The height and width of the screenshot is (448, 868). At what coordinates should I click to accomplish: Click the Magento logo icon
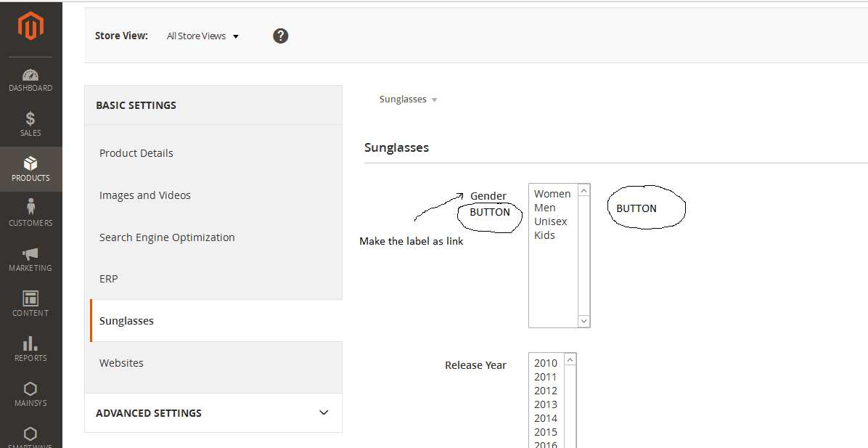[x=30, y=27]
